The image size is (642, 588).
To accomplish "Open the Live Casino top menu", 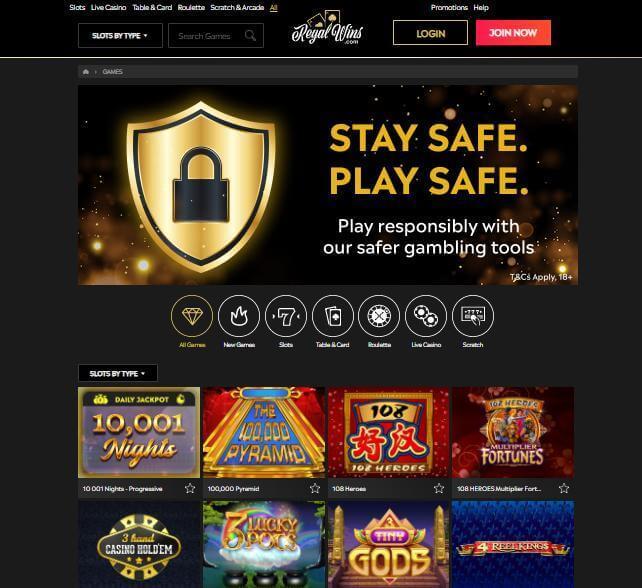I will [x=109, y=7].
